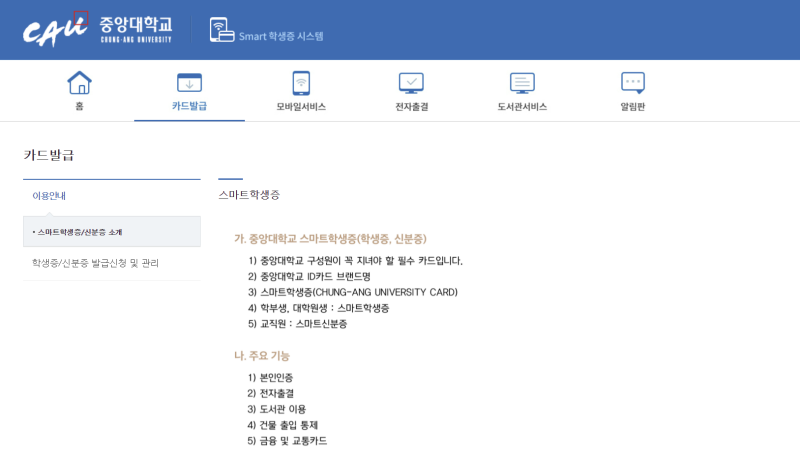This screenshot has width=800, height=456.
Task: Click the 나. 주요 기능 heading
Action: tap(262, 356)
